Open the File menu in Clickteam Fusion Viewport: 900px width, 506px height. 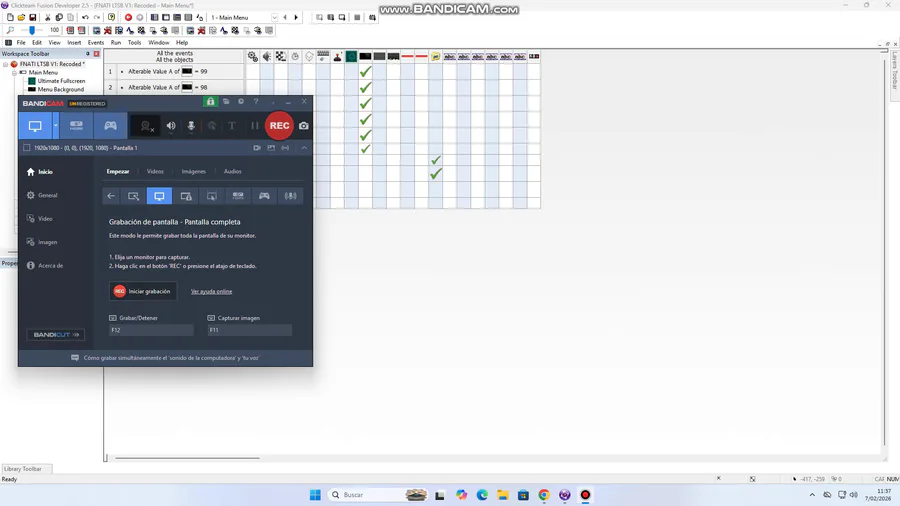coord(21,42)
